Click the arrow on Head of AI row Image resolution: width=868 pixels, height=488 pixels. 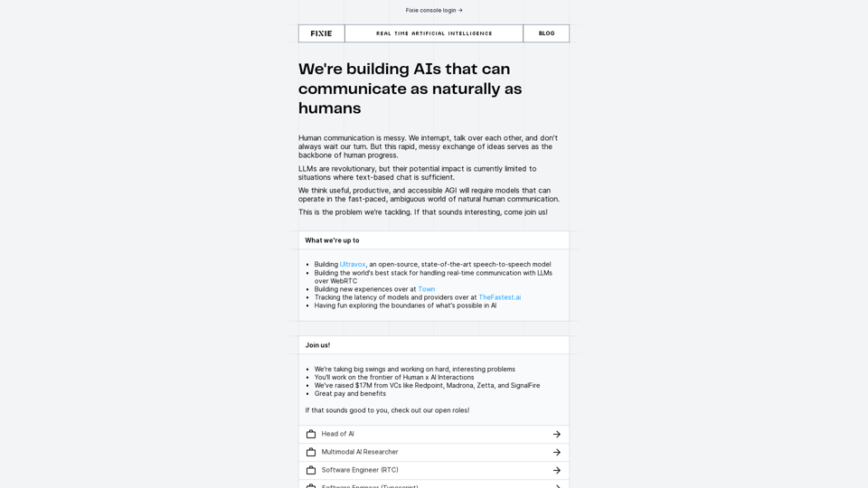click(x=557, y=434)
